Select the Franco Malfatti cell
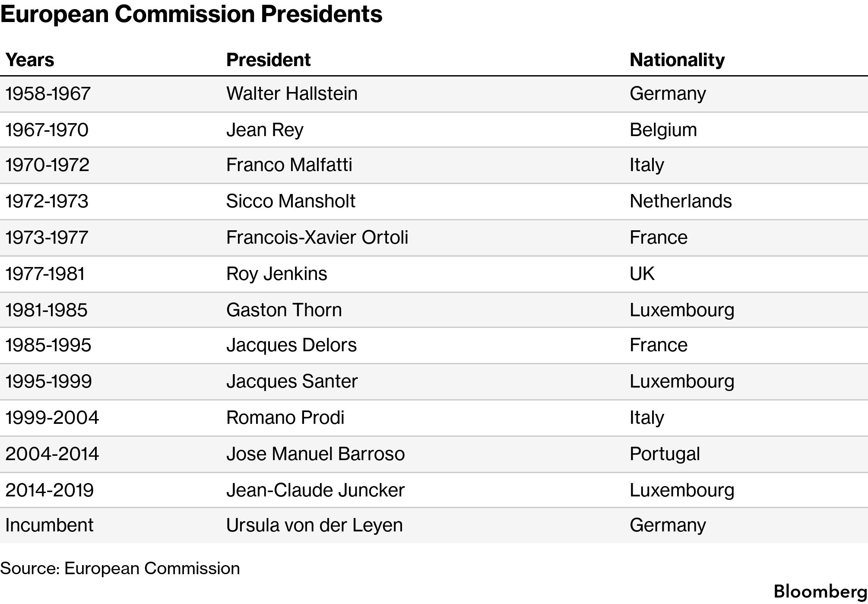Image resolution: width=868 pixels, height=604 pixels. point(289,165)
